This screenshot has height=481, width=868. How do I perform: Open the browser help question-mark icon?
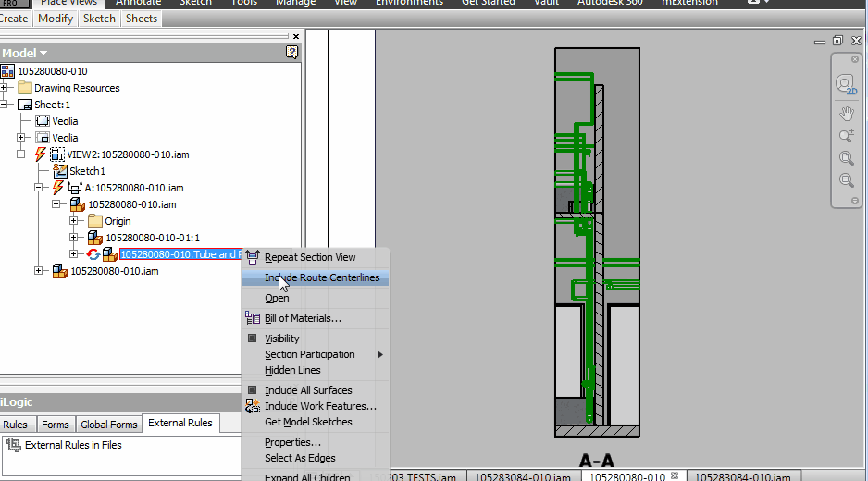pyautogui.click(x=291, y=52)
